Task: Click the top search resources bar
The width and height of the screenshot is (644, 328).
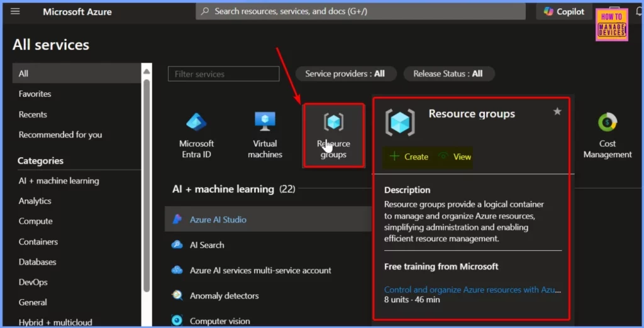Action: pos(360,11)
